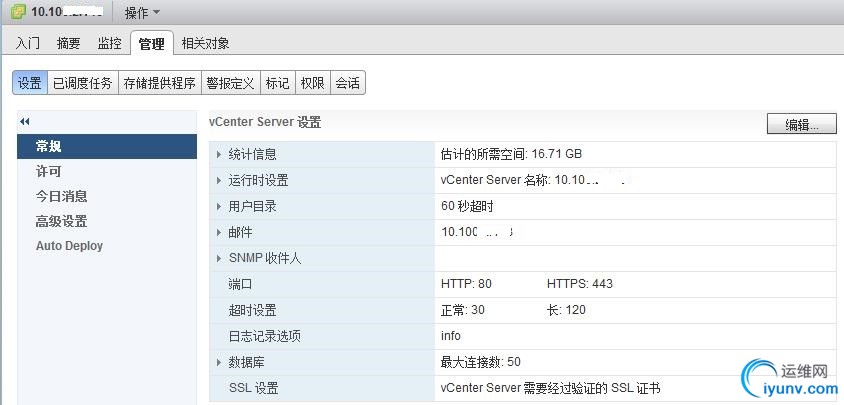Select the 设置 sub-tab
This screenshot has width=844, height=405.
30,83
